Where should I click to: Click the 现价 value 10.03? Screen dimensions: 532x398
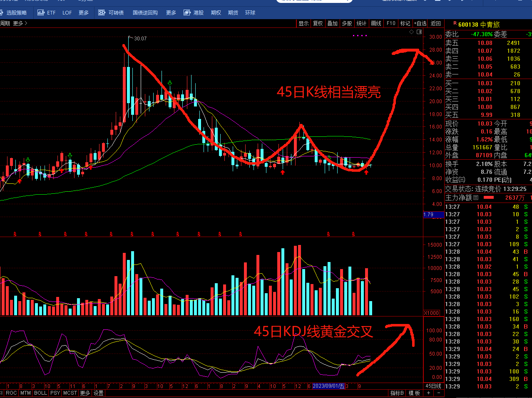485,124
